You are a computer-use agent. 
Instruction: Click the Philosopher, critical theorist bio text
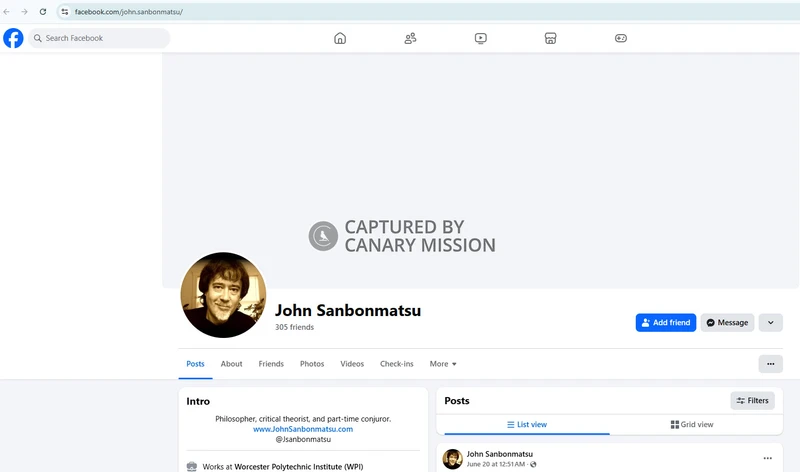pos(303,419)
